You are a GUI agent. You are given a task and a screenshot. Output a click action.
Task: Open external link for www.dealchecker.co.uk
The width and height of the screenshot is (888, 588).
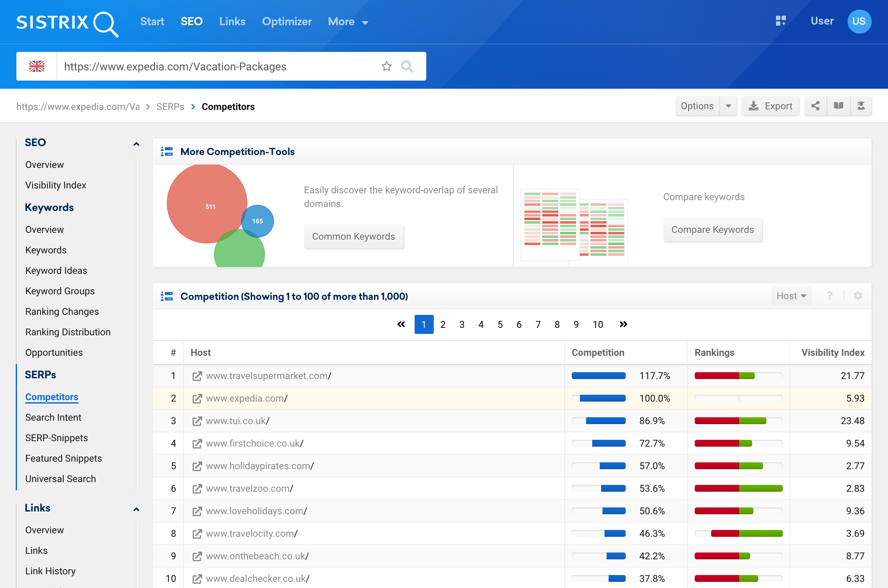coord(197,579)
